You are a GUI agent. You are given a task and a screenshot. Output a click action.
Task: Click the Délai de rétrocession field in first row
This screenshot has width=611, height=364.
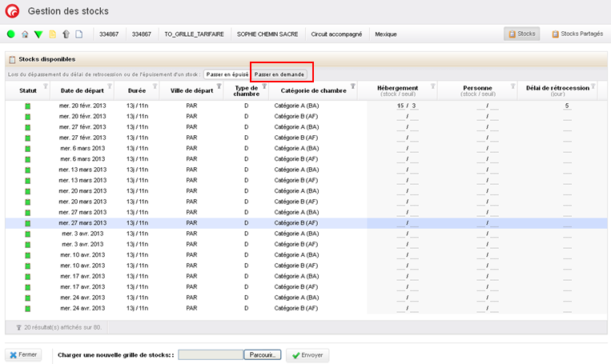(566, 106)
